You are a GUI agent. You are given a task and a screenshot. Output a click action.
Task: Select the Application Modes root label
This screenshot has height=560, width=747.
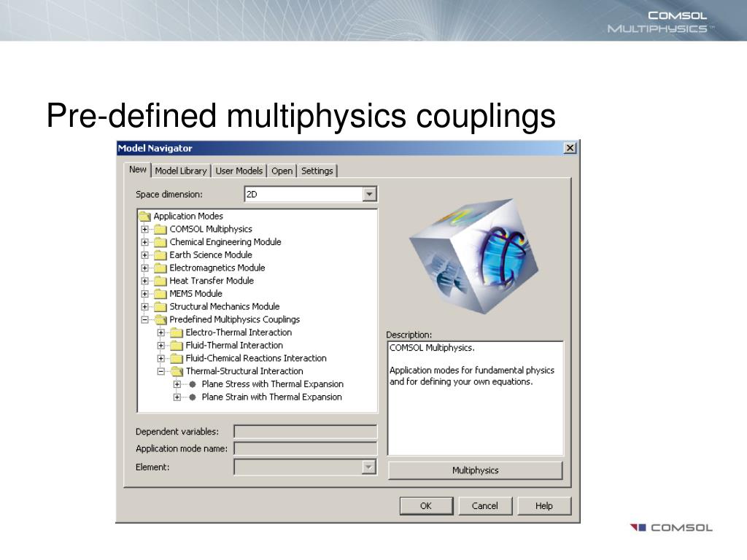click(188, 217)
